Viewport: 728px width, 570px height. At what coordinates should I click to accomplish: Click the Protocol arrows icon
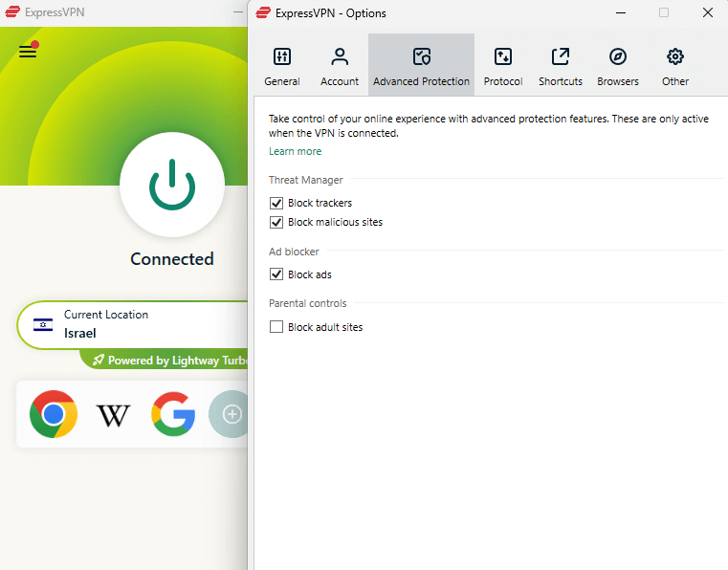pos(503,56)
